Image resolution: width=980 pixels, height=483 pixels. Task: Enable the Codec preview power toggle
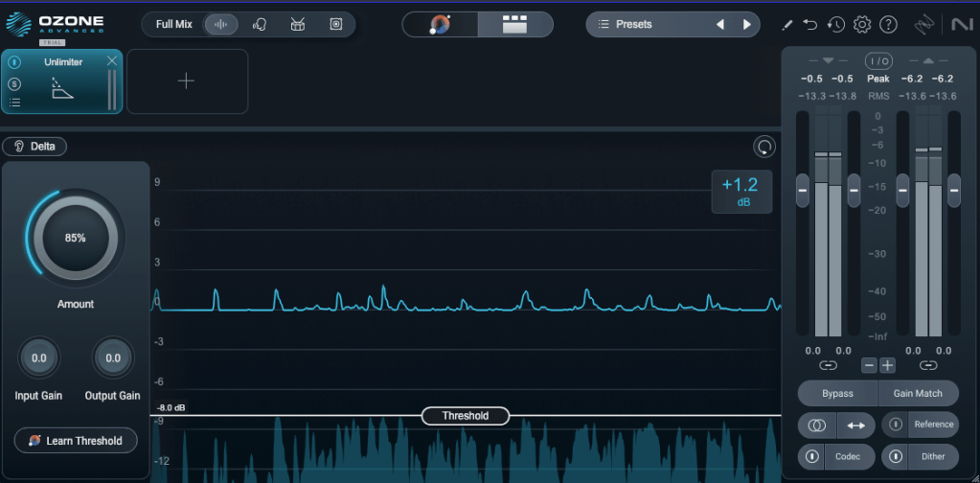[810, 456]
